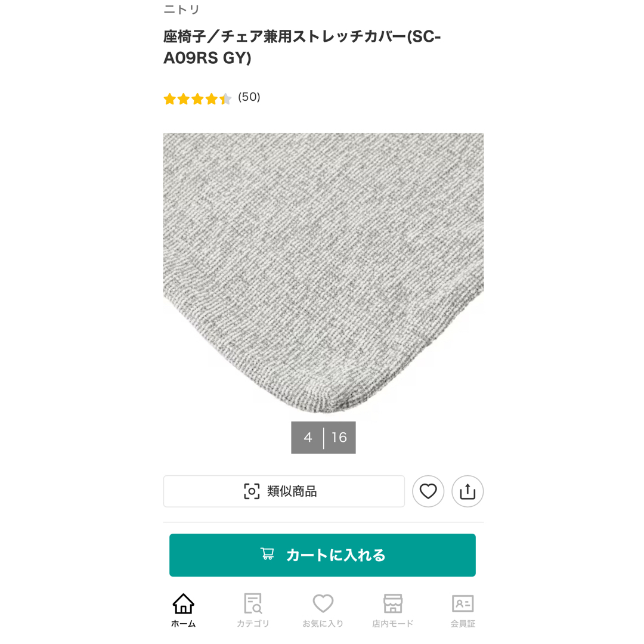Click the shopping cart icon

[267, 554]
